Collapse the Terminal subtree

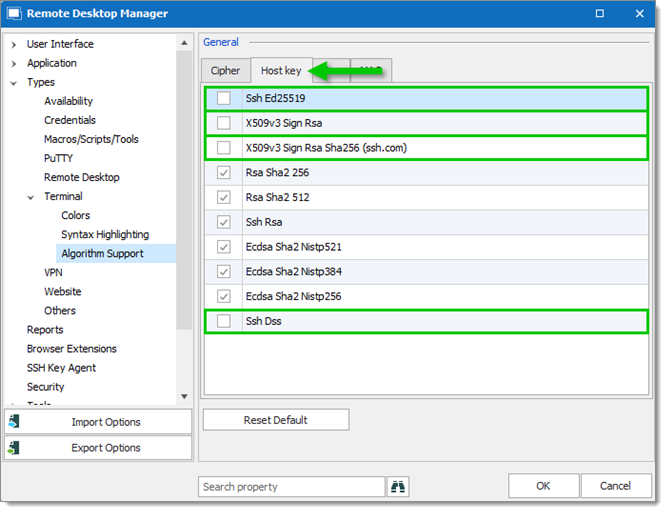[x=31, y=197]
